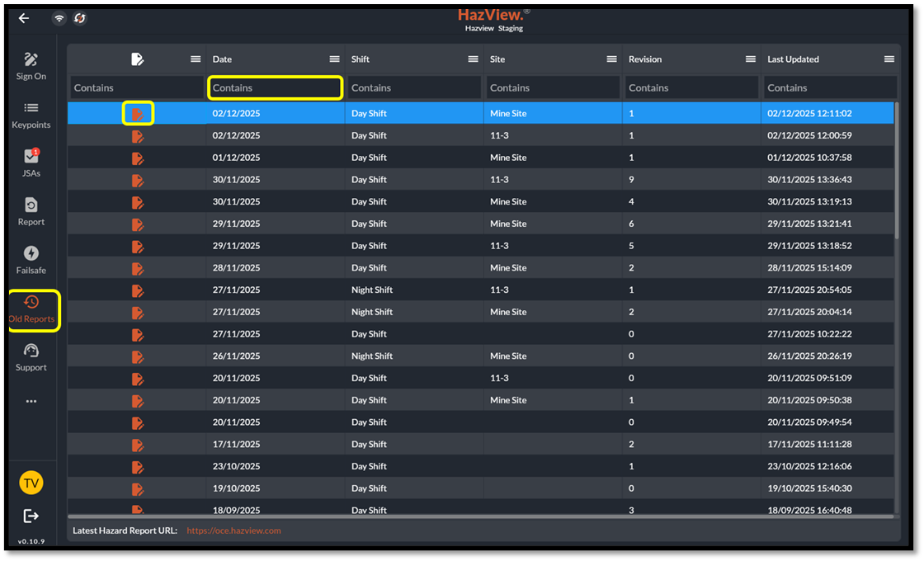The image size is (924, 561).
Task: Click the sync refresh status icon
Action: (x=80, y=18)
